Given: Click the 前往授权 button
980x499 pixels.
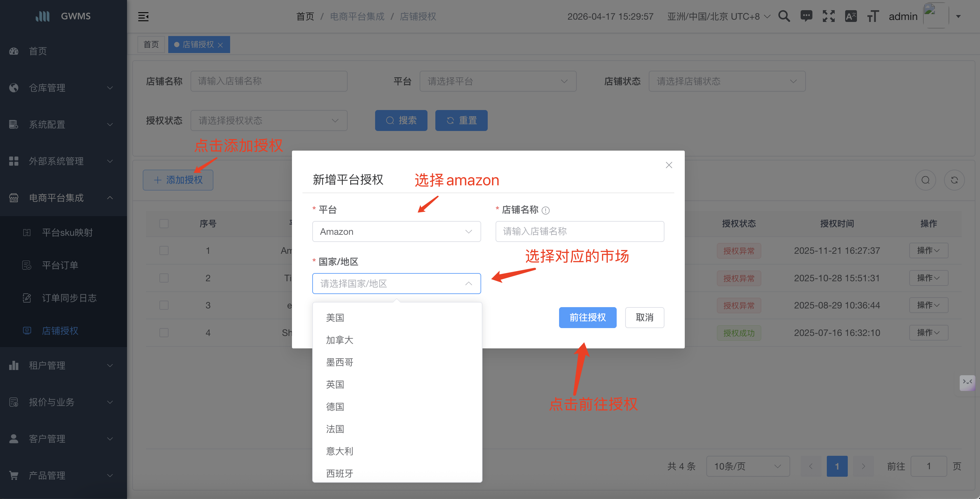Looking at the screenshot, I should 588,318.
